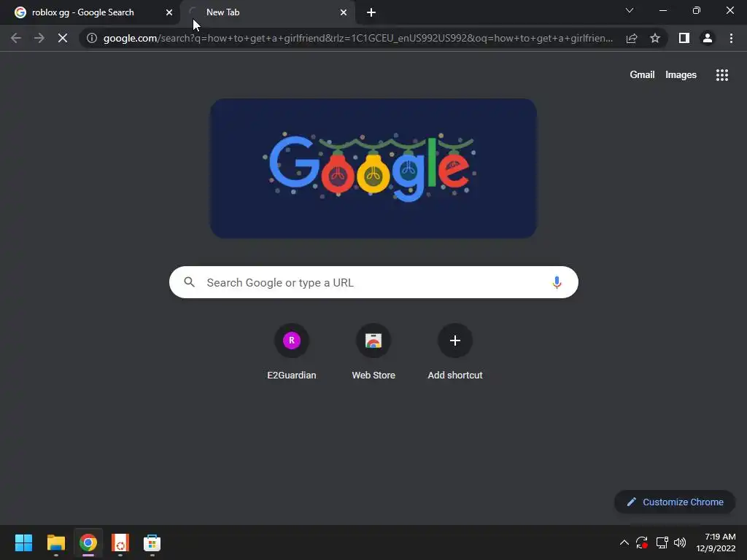Restore down the Chrome window
The width and height of the screenshot is (747, 560).
pos(697,10)
